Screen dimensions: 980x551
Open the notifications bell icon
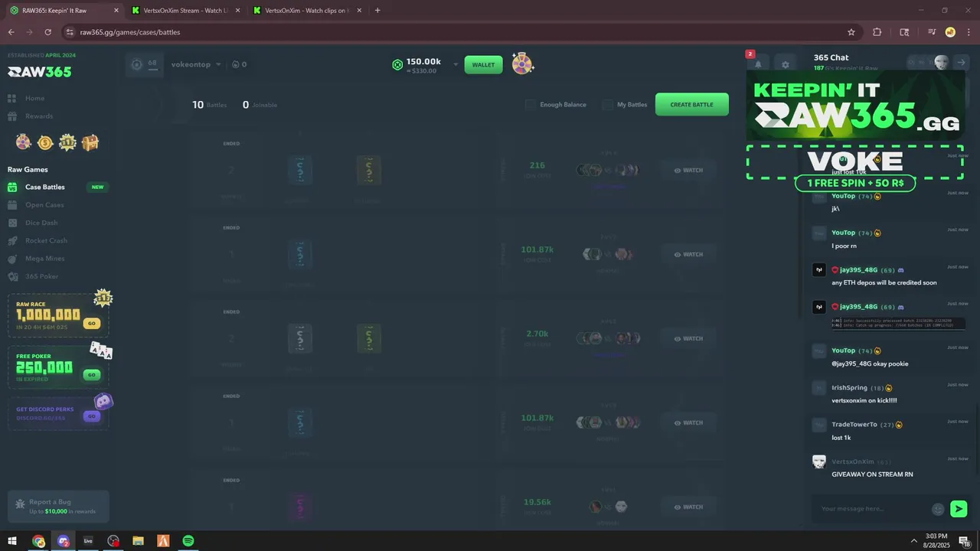(x=758, y=64)
